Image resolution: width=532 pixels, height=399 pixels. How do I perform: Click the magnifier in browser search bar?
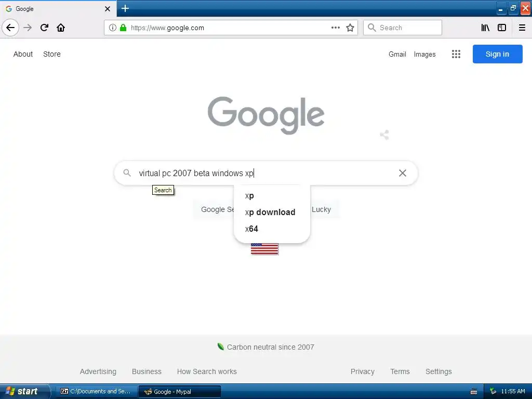(x=372, y=28)
